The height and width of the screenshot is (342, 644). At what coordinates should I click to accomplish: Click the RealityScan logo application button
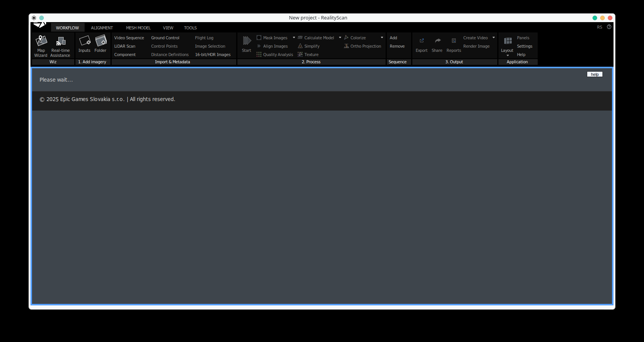[39, 25]
